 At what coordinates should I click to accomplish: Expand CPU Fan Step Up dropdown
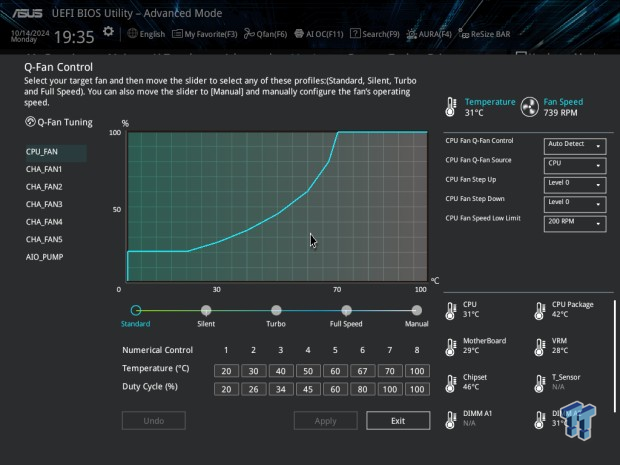coord(575,184)
